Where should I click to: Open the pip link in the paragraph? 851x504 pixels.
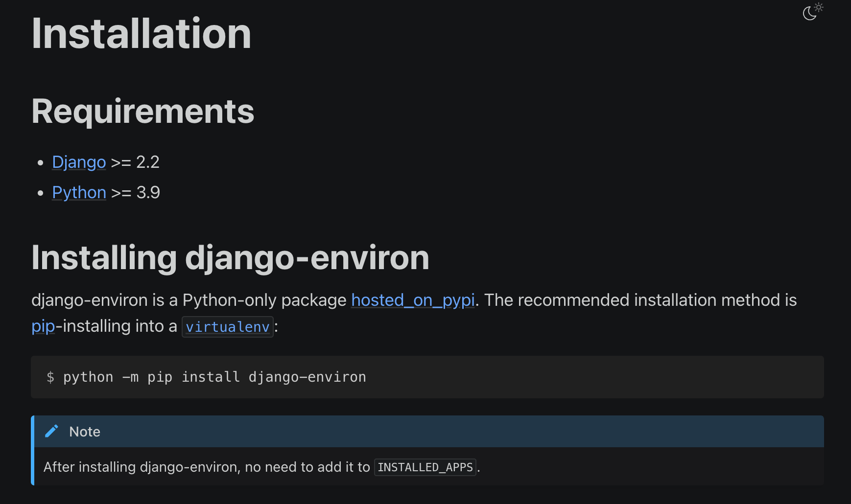(x=43, y=326)
